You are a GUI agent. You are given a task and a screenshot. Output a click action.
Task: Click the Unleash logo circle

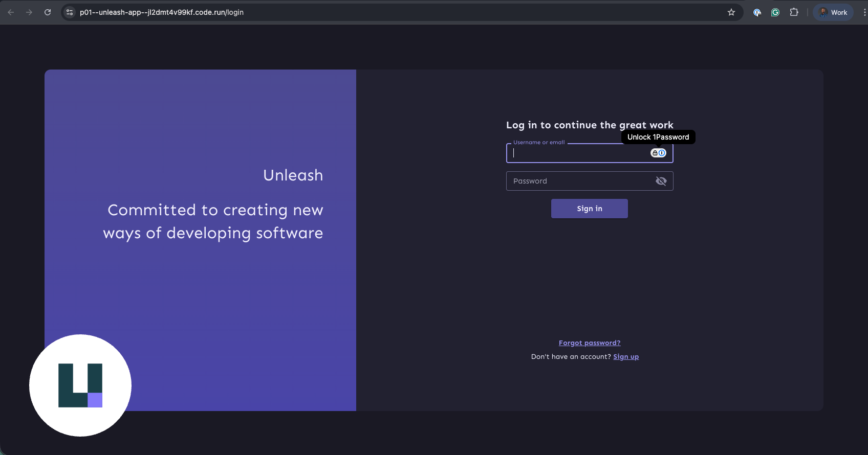point(80,385)
